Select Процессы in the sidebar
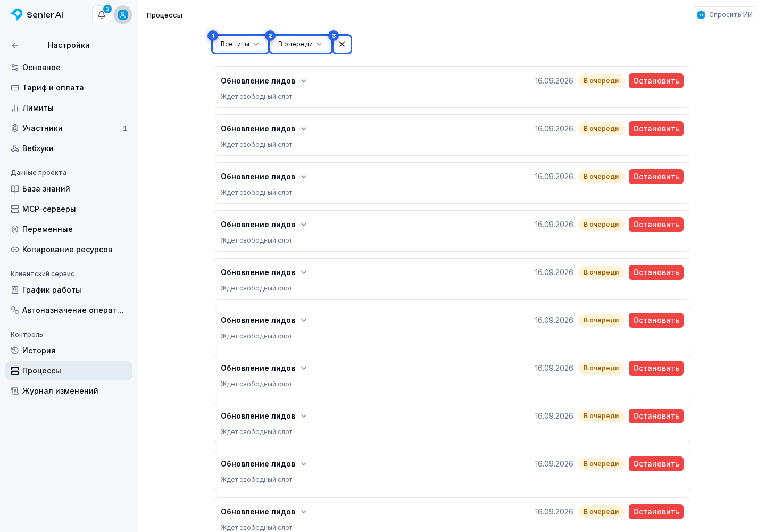 coord(69,371)
